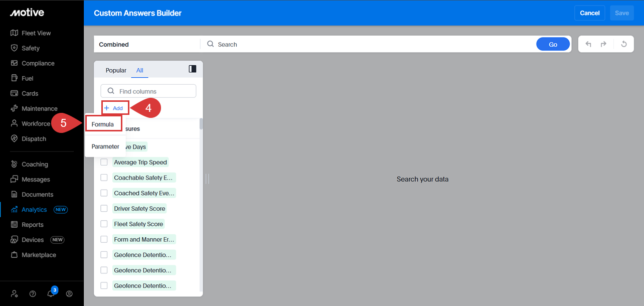Open the Marketplace bag icon

point(15,254)
